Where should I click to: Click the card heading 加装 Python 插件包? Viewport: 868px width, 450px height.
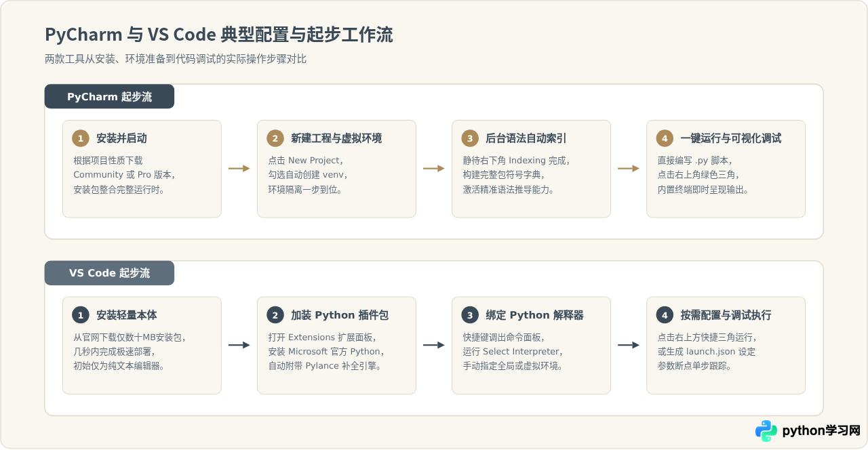tap(340, 315)
